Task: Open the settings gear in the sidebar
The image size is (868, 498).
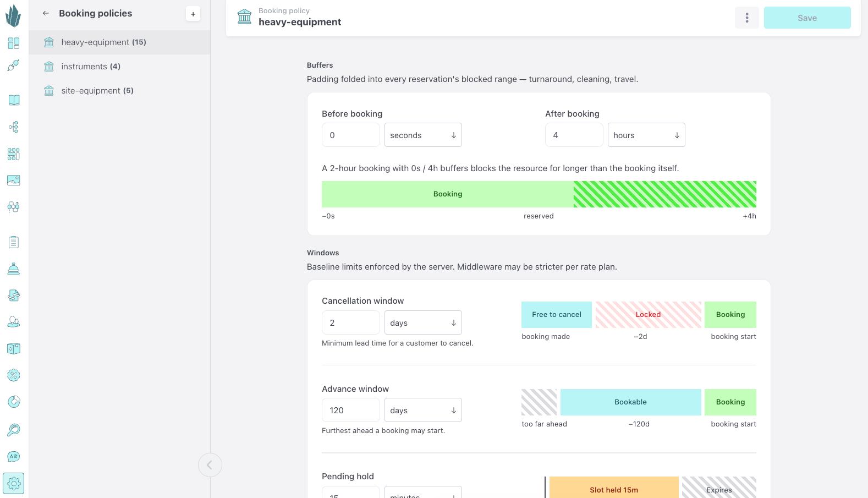Action: (x=14, y=484)
